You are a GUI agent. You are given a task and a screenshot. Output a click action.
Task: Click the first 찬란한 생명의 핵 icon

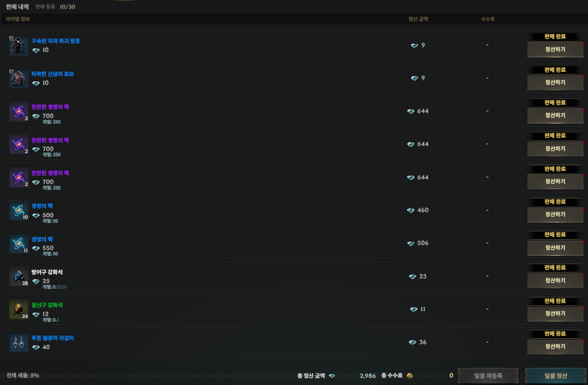pyautogui.click(x=19, y=111)
